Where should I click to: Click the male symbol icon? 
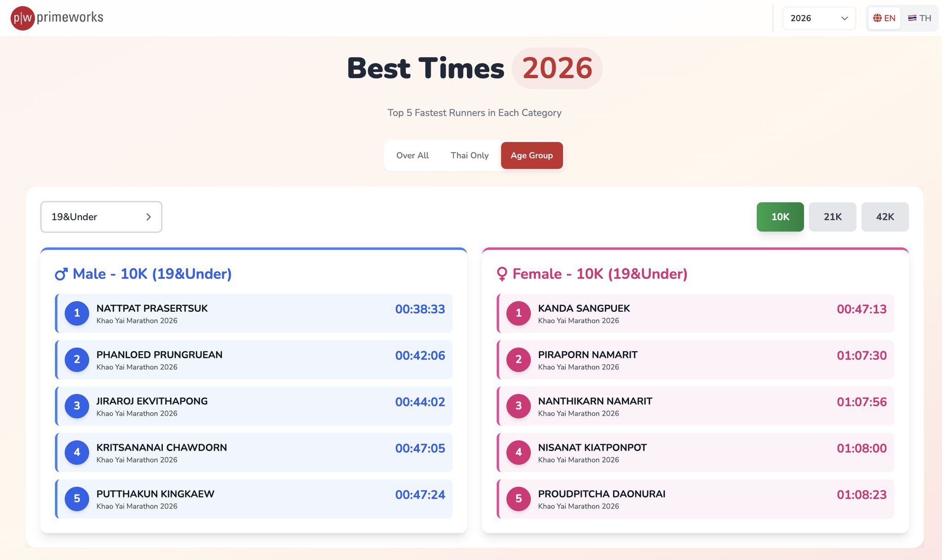61,274
